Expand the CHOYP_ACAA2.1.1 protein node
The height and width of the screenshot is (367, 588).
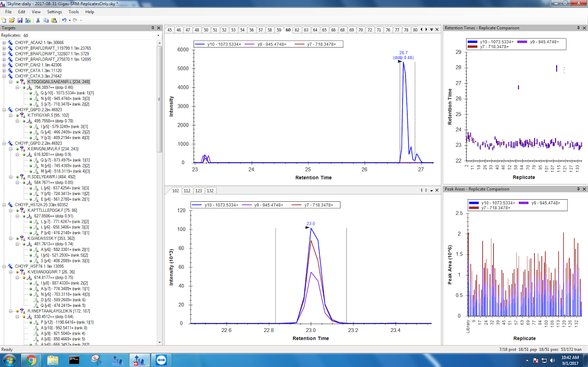tap(4, 42)
